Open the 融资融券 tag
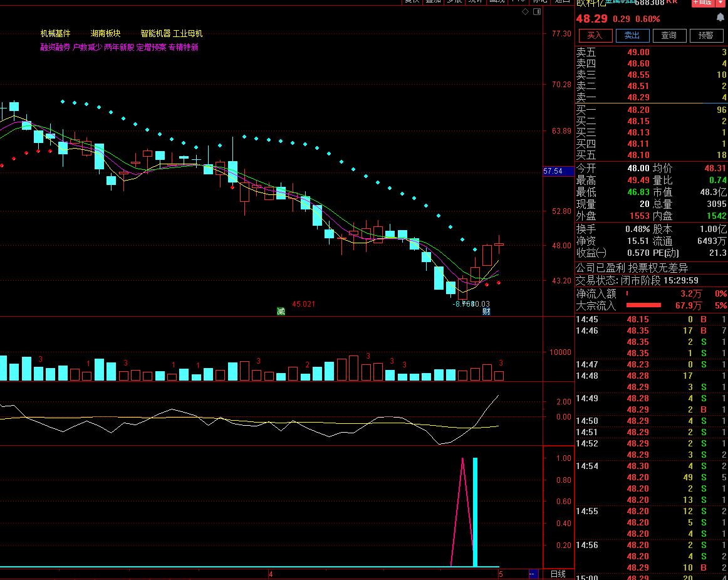728x580 pixels. [x=55, y=48]
